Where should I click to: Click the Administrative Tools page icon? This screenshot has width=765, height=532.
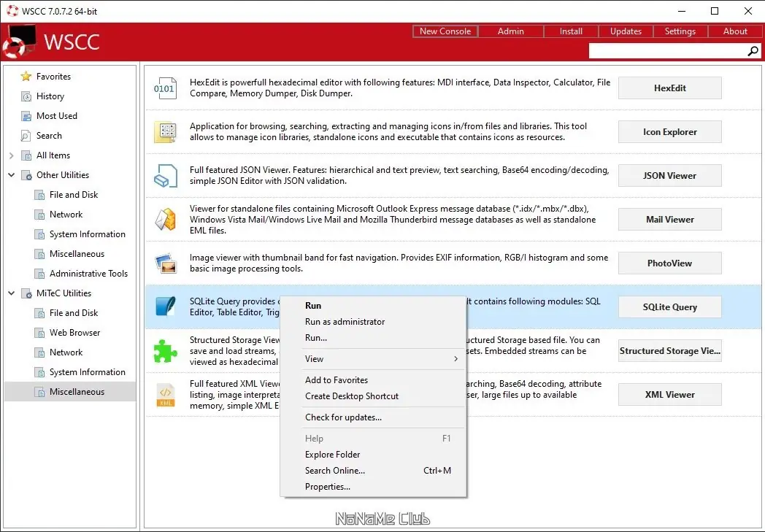(39, 274)
